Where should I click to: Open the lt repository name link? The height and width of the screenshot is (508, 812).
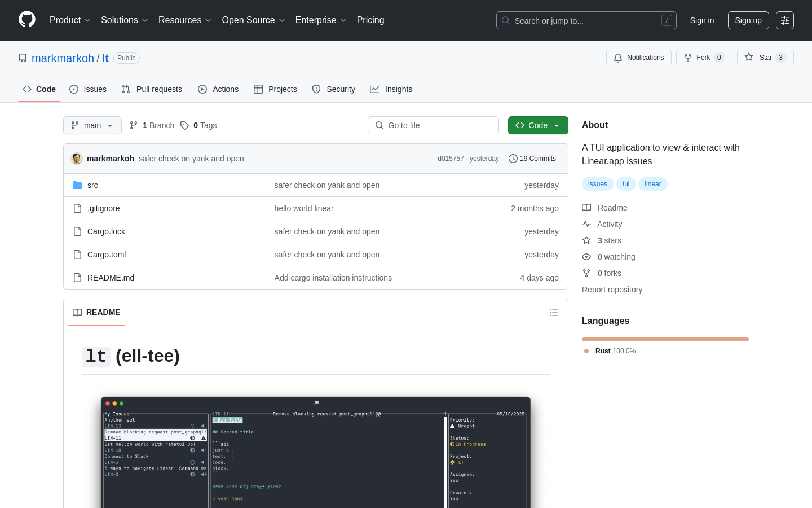105,58
